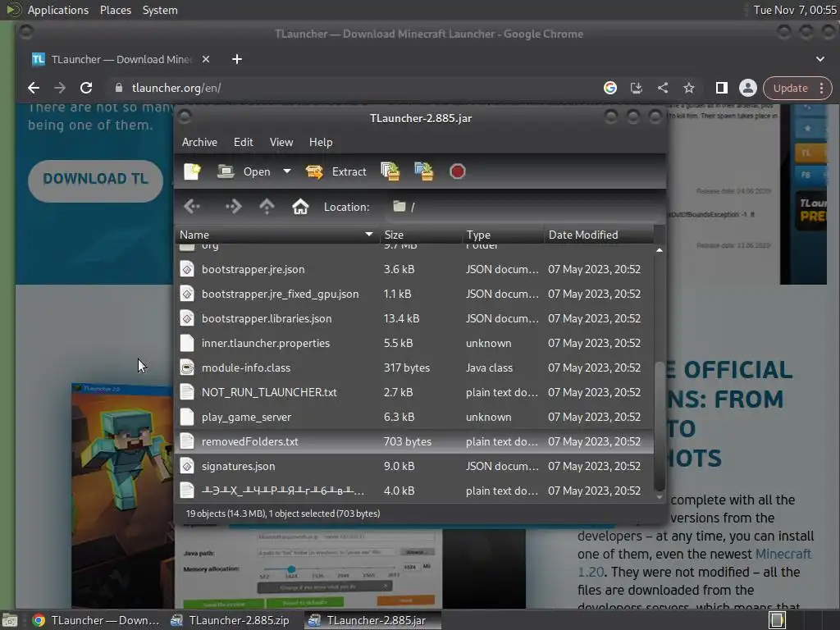The height and width of the screenshot is (630, 840).
Task: Open the System menu in top panel
Action: coord(160,10)
